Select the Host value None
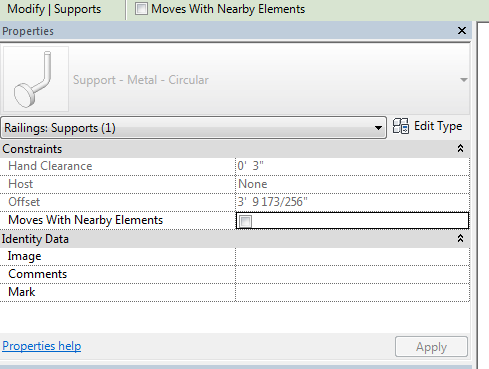This screenshot has width=489, height=369. click(253, 184)
